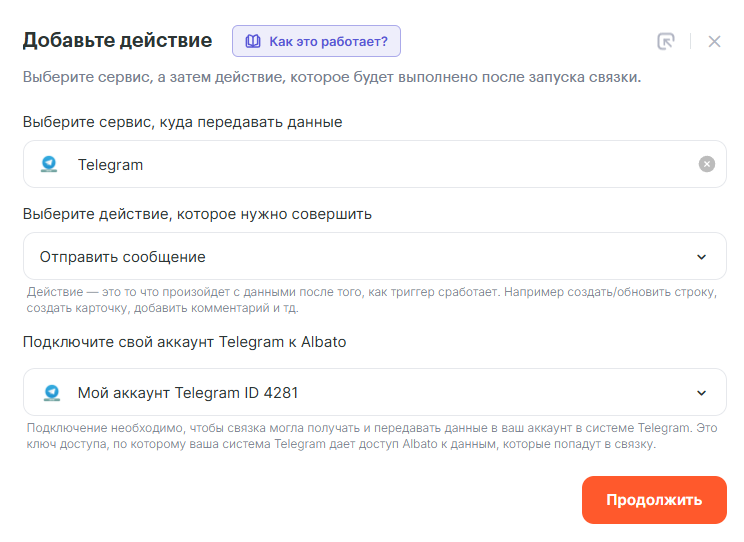Click into the Telegram service search field

(x=380, y=164)
